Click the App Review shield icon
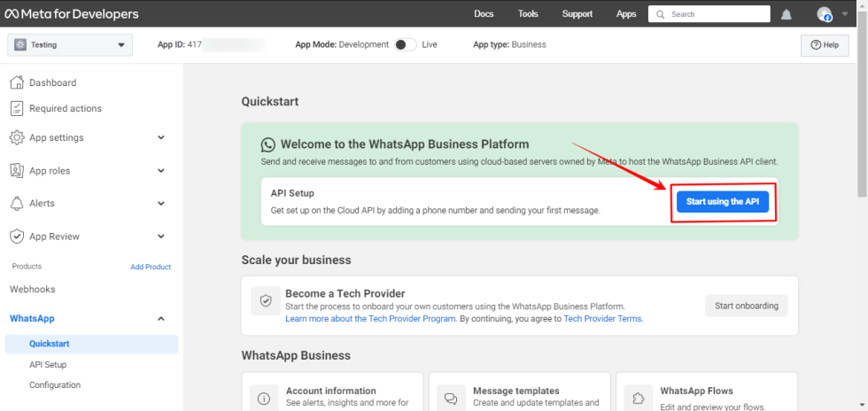The image size is (868, 411). (x=16, y=237)
